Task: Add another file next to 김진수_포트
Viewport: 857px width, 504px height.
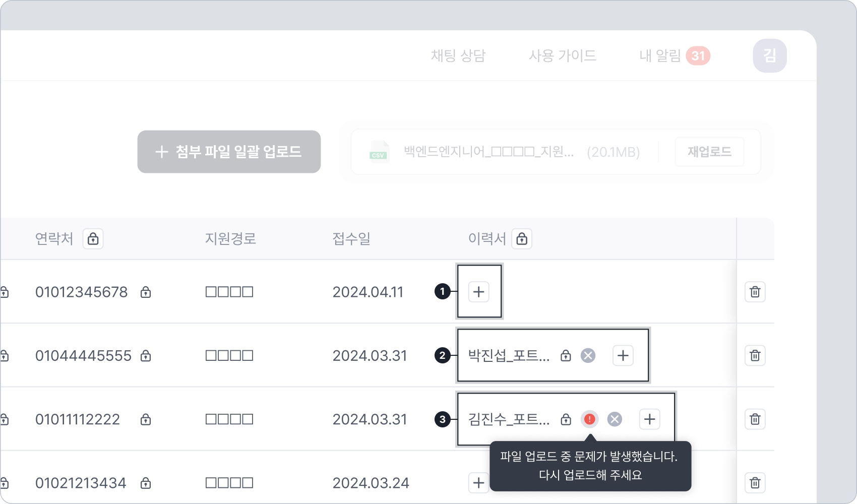Action: coord(650,419)
